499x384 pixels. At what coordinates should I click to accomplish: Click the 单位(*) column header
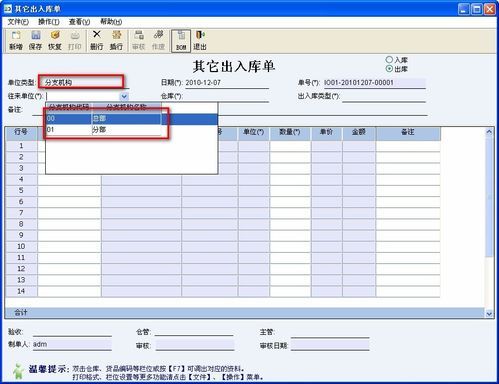tap(254, 133)
